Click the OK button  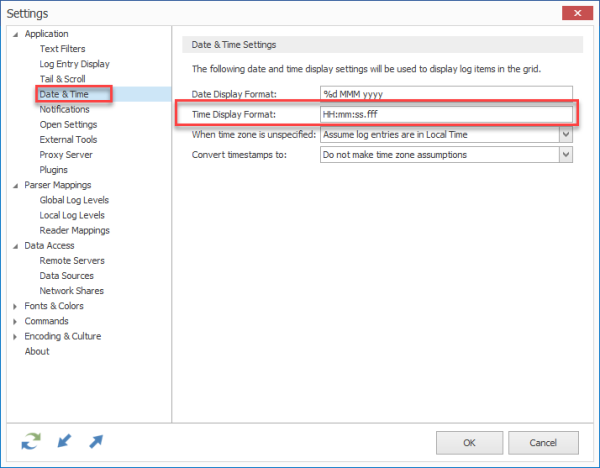click(x=469, y=443)
